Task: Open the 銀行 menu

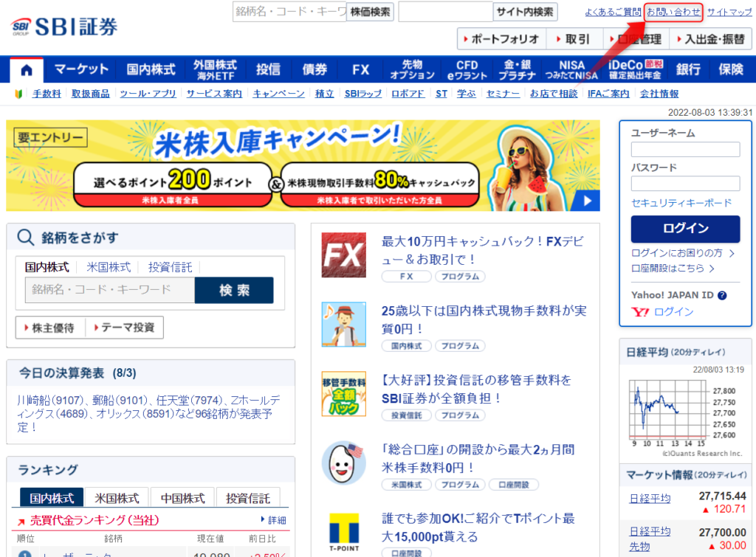Action: [x=688, y=70]
